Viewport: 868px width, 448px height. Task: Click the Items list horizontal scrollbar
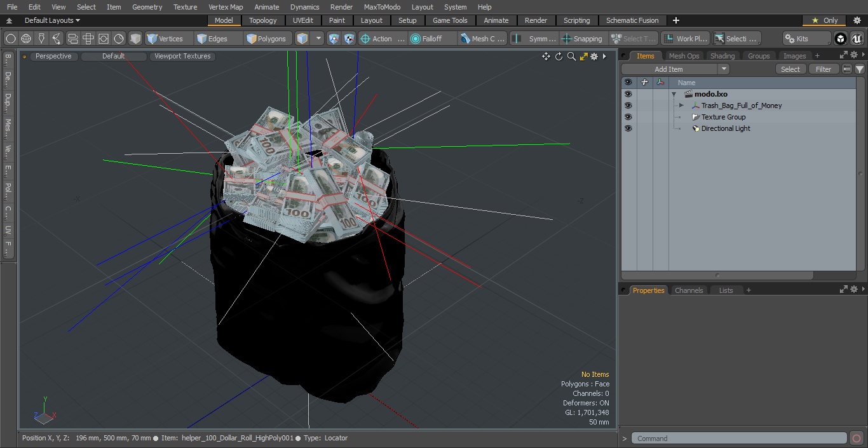point(717,276)
